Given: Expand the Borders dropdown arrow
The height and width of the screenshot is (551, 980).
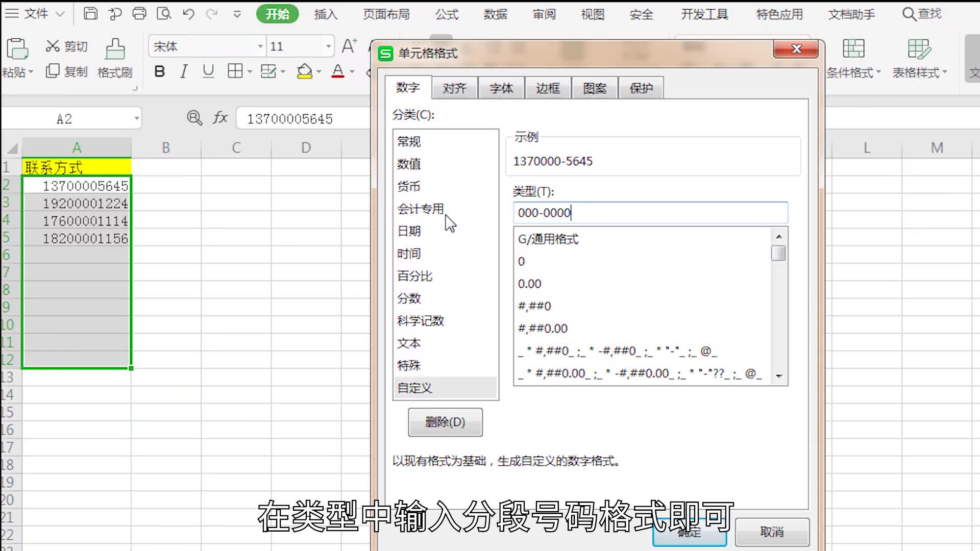Looking at the screenshot, I should 250,71.
